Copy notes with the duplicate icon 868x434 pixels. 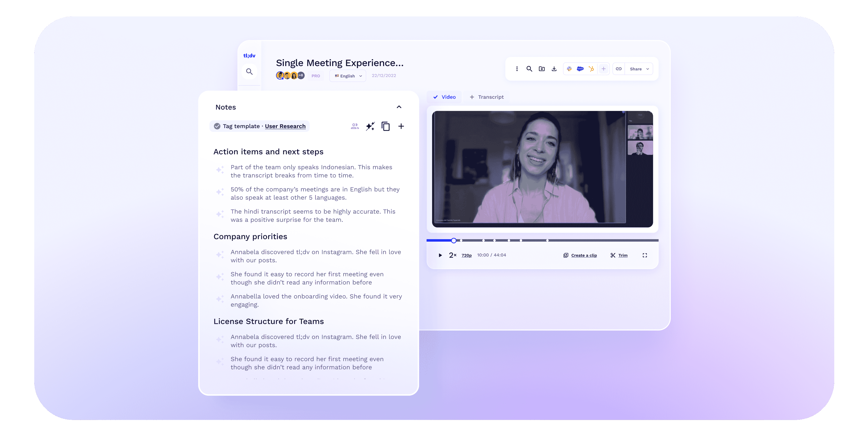386,126
